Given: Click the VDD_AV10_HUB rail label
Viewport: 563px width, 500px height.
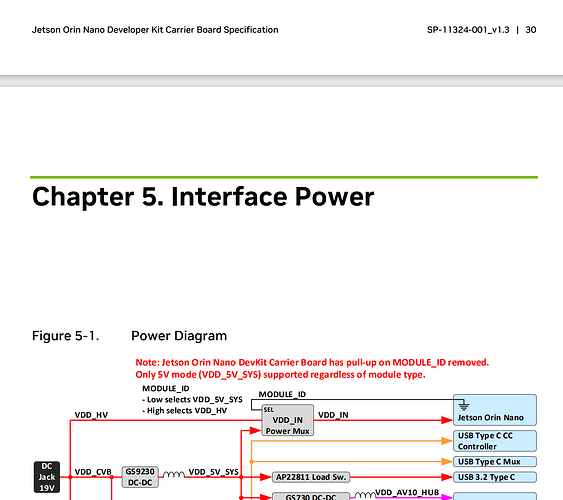Looking at the screenshot, I should (407, 492).
